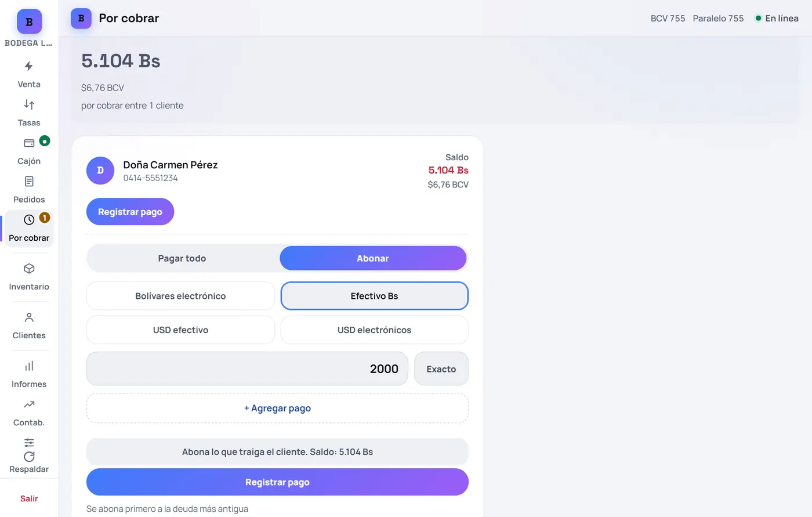The height and width of the screenshot is (517, 812).
Task: Open the Inventario box icon
Action: click(29, 269)
